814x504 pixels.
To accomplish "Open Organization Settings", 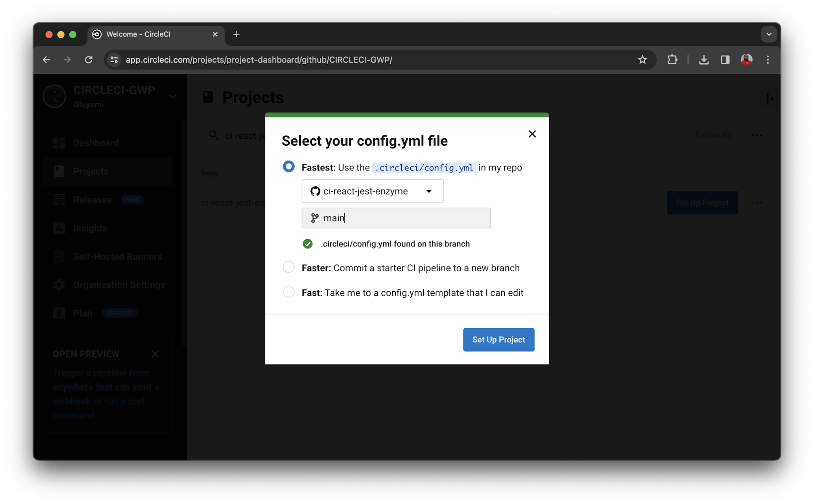I will coord(119,285).
